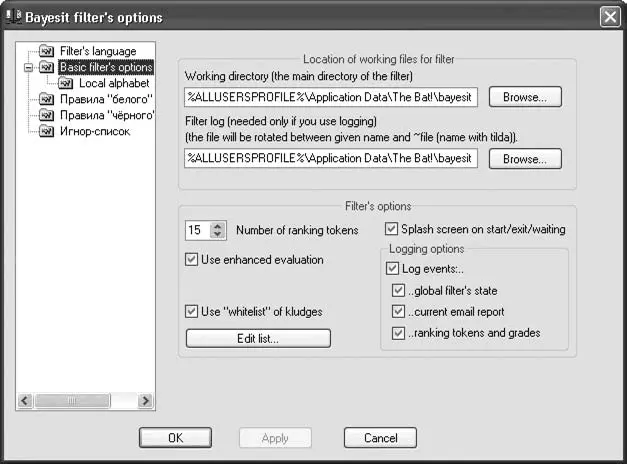The image size is (627, 464).
Task: Click the Правила "белого" tree icon
Action: [x=46, y=99]
